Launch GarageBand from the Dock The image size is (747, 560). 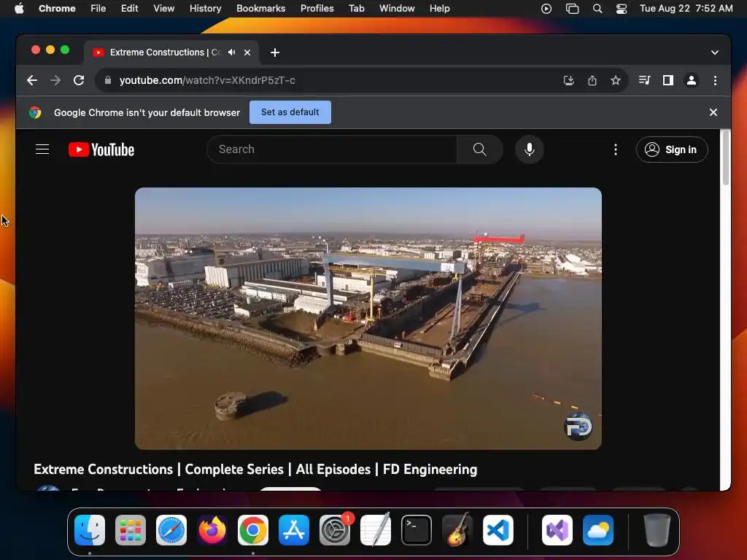[457, 530]
